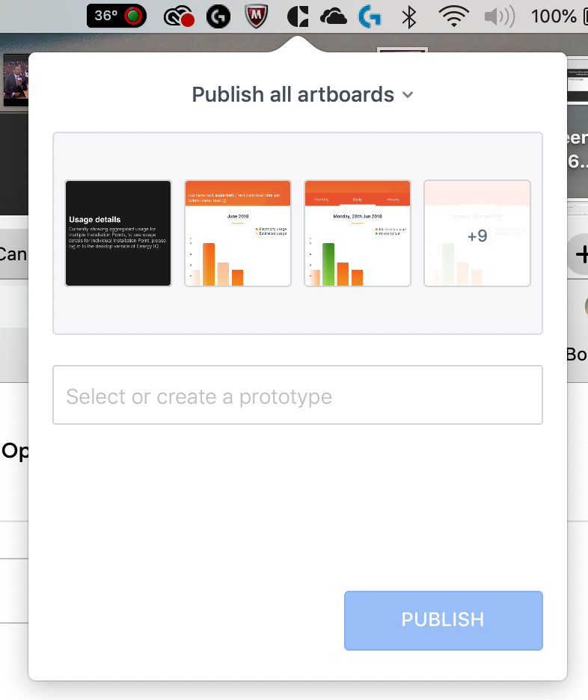Open the Select or create a prototype field
The width and height of the screenshot is (588, 700).
pyautogui.click(x=298, y=396)
